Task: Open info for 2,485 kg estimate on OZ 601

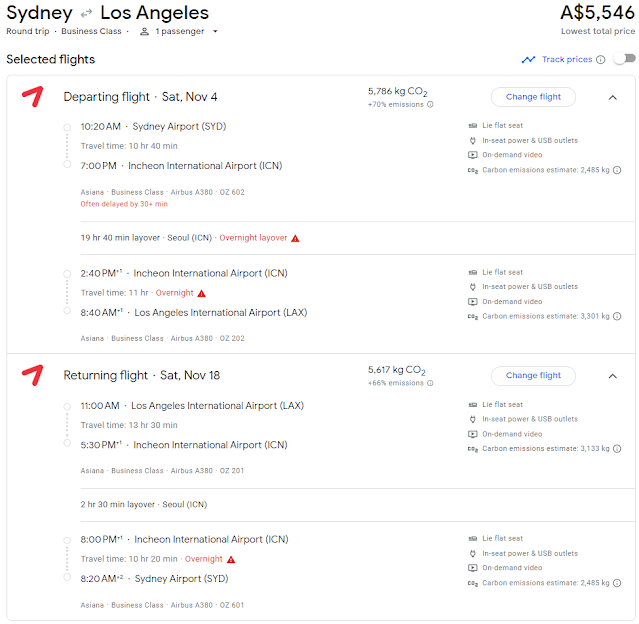Action: coord(617,583)
